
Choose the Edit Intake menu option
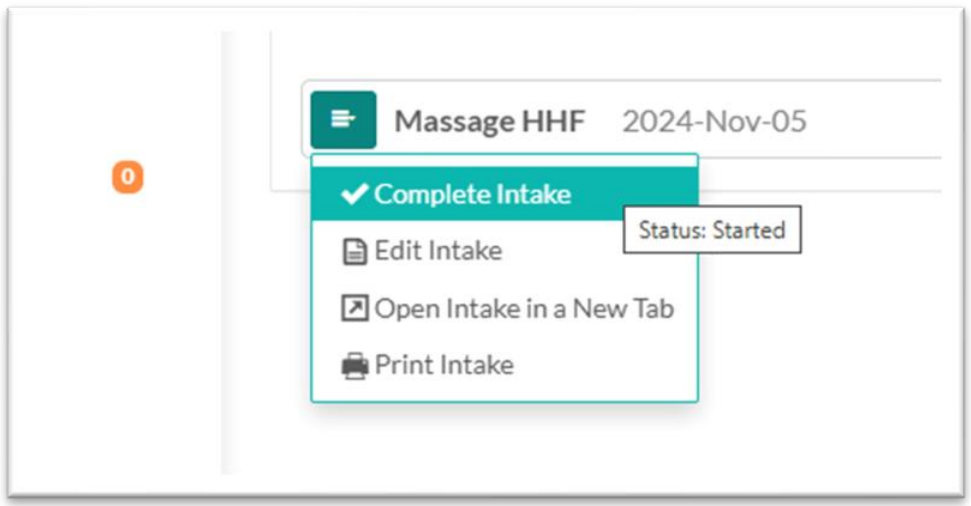pos(437,252)
